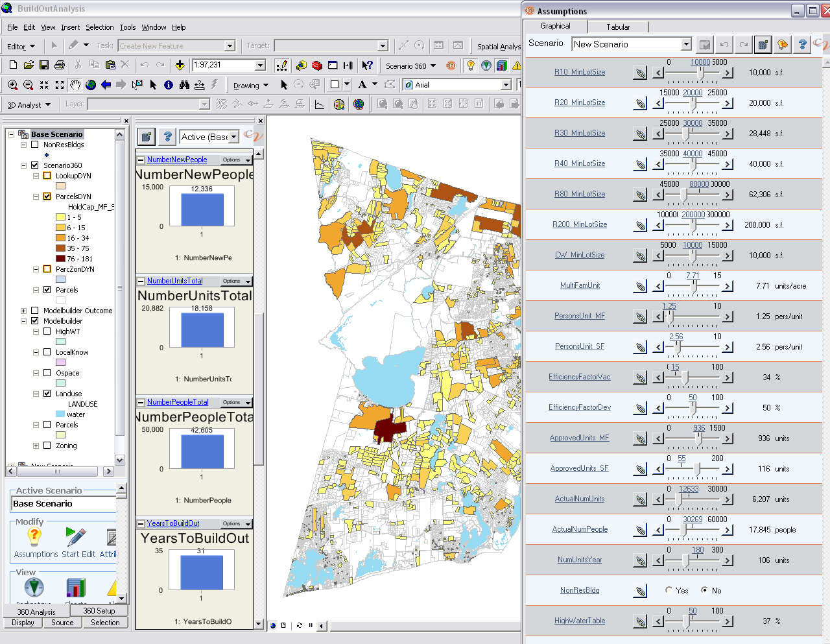This screenshot has width=830, height=644.
Task: Click the Open folder toolbar icon
Action: click(x=29, y=65)
